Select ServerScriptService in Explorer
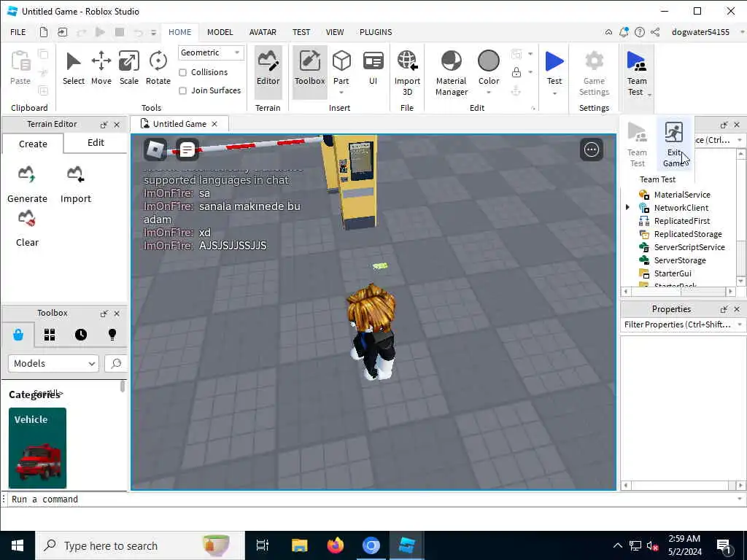This screenshot has width=747, height=560. coord(689,247)
